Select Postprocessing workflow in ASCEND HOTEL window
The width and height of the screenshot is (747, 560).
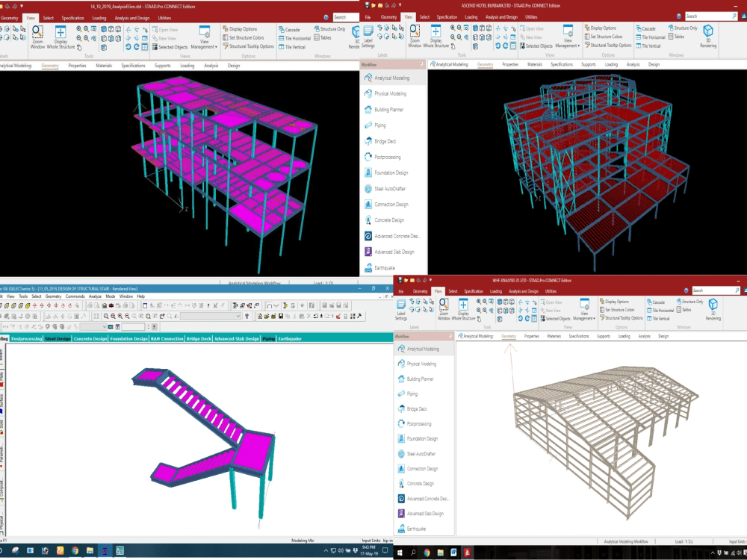point(393,157)
